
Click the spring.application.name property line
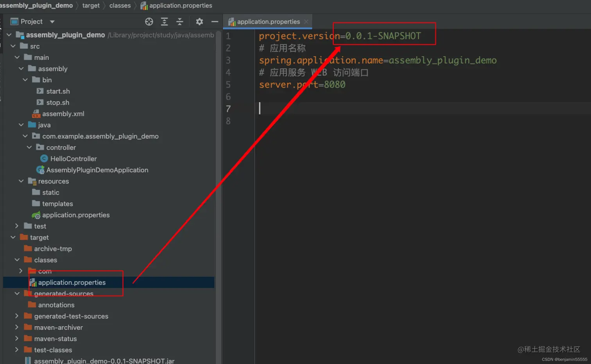(378, 60)
